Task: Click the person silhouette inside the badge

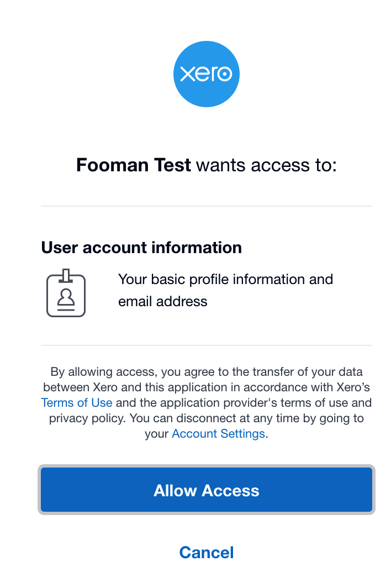Action: click(x=66, y=298)
